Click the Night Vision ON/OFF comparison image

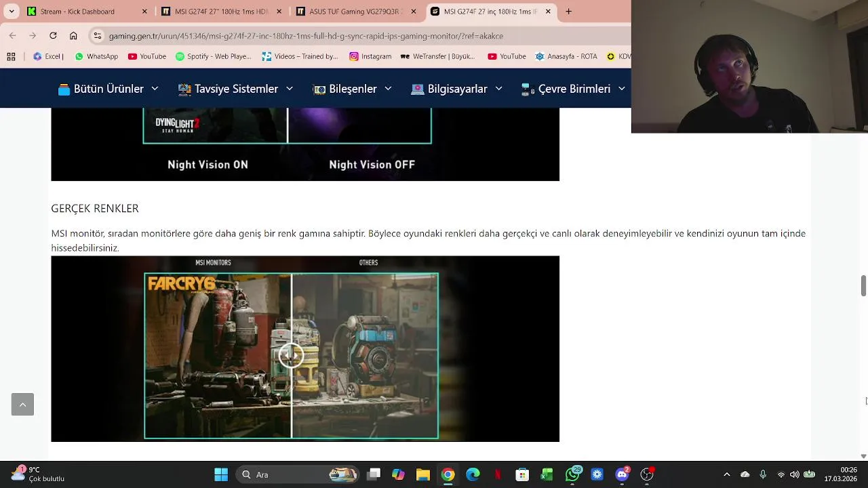(x=305, y=144)
